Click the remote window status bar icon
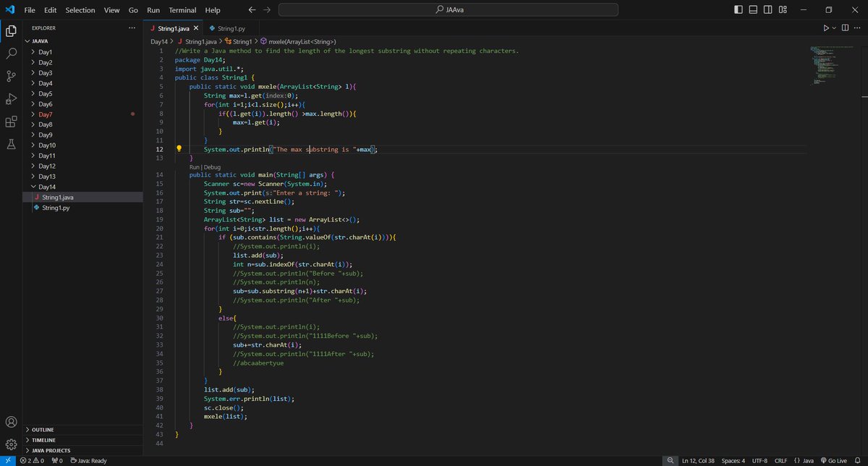The height and width of the screenshot is (466, 868). tap(7, 460)
